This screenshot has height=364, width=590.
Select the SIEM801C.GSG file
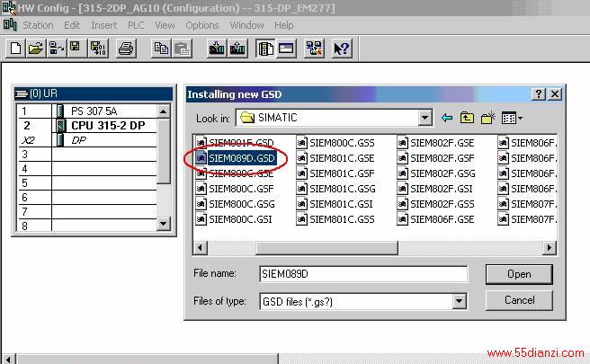coord(336,189)
